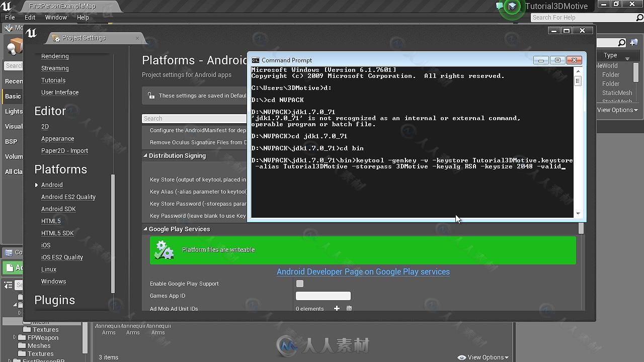Open the Help menu
This screenshot has height=362, width=644.
pyautogui.click(x=83, y=17)
